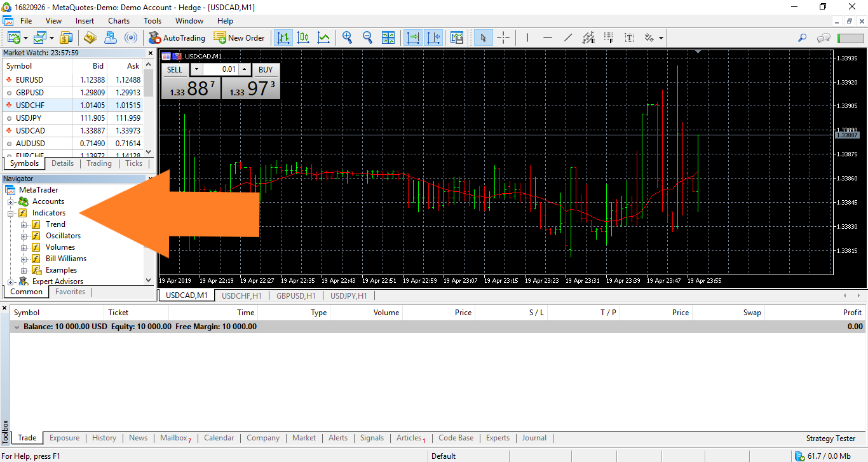
Task: Expand the Examples node
Action: click(24, 270)
